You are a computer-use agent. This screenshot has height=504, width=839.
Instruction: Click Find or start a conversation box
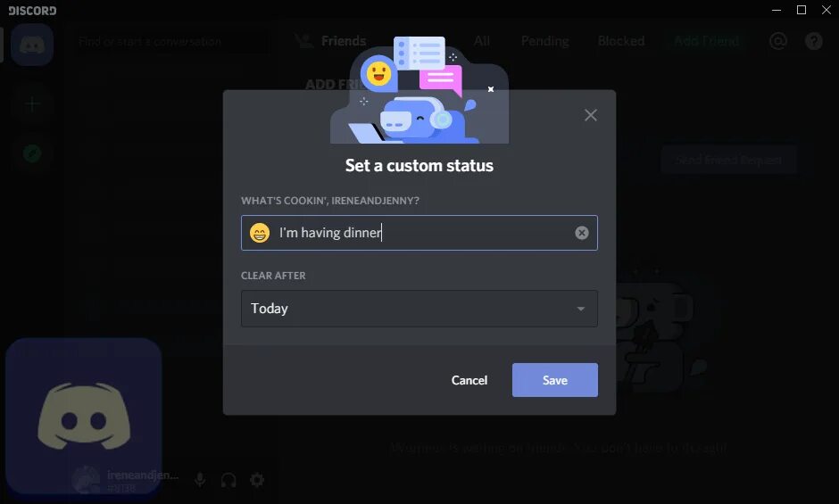[171, 41]
